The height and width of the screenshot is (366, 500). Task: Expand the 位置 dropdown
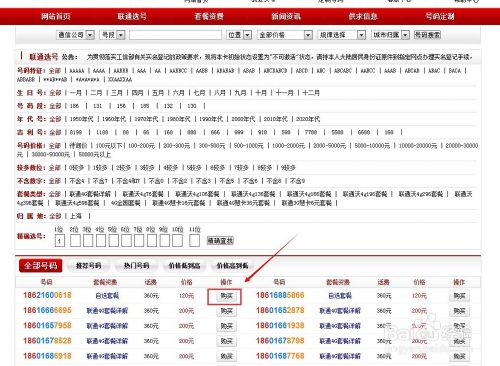coord(239,35)
